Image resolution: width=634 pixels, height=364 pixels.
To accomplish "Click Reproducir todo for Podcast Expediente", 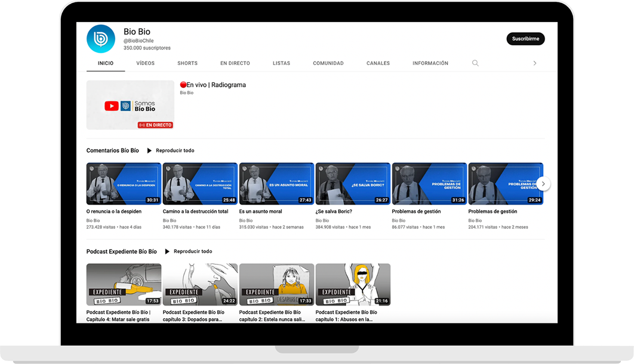I will click(192, 252).
